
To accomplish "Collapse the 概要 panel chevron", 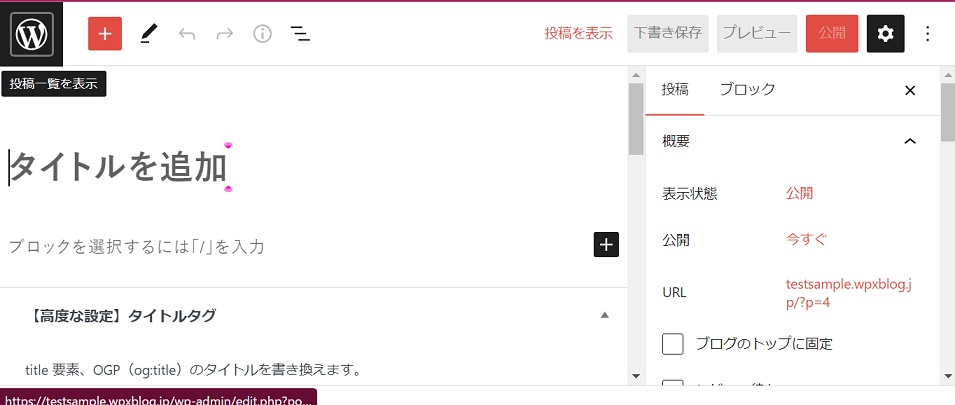I will pos(909,141).
